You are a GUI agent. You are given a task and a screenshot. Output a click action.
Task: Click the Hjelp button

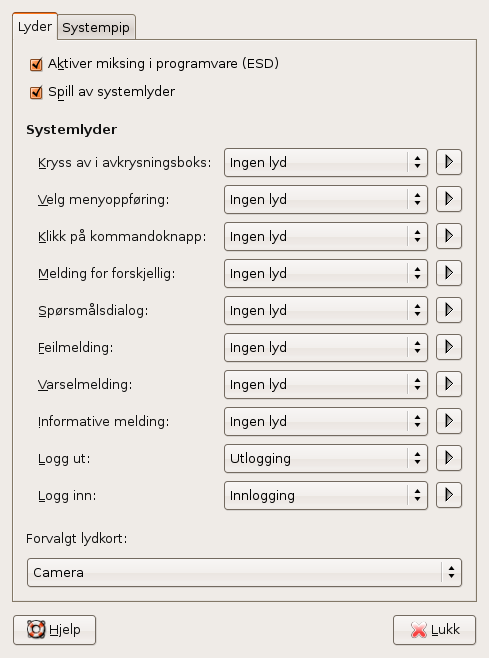click(x=55, y=629)
